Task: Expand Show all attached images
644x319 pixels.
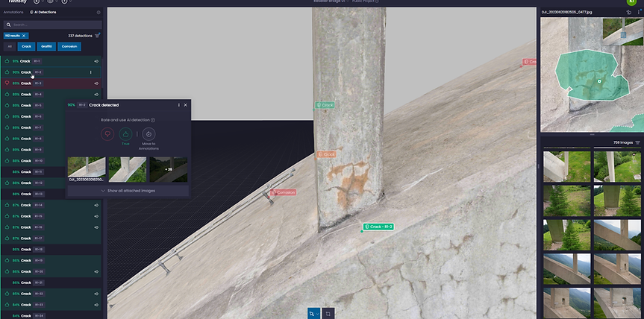Action: [128, 191]
